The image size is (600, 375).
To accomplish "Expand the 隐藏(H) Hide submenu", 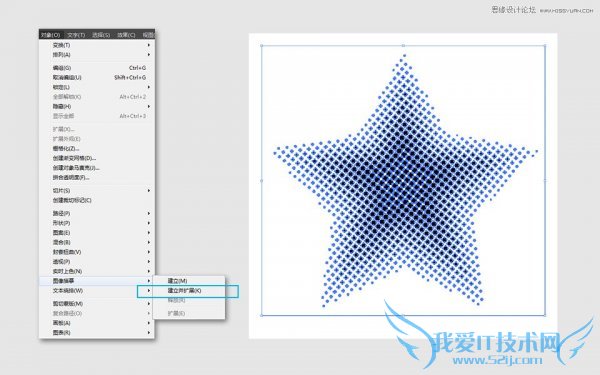I will tap(97, 106).
